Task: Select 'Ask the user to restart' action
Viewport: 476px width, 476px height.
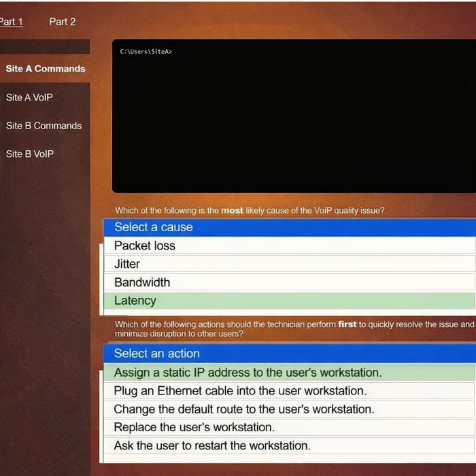Action: pos(211,446)
